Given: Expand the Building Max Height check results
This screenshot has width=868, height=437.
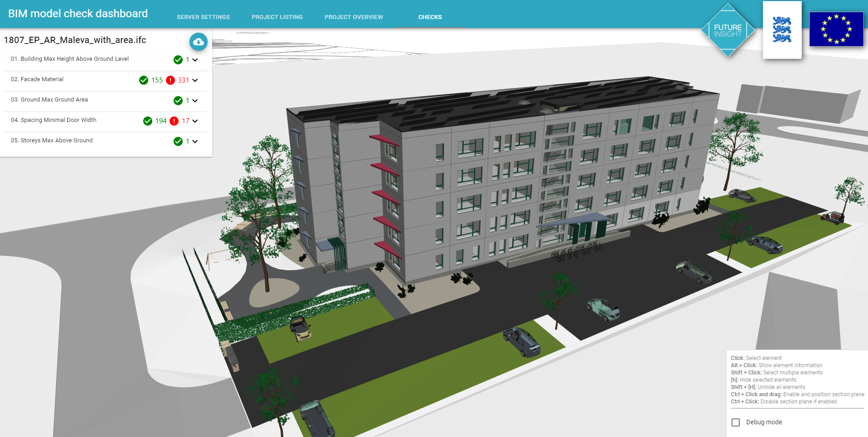Looking at the screenshot, I should click(x=195, y=60).
